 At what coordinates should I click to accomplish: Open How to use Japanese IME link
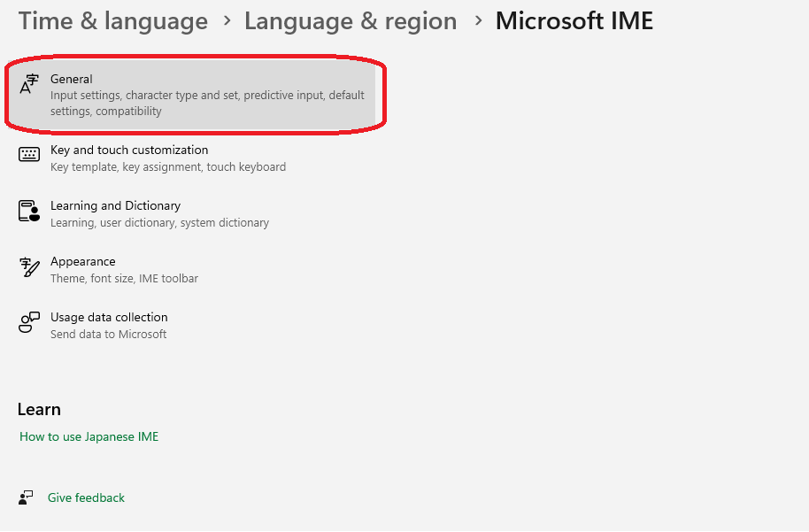click(x=89, y=436)
